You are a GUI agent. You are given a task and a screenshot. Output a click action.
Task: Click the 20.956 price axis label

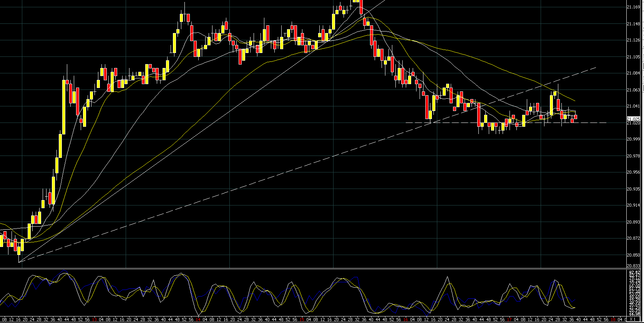point(633,172)
